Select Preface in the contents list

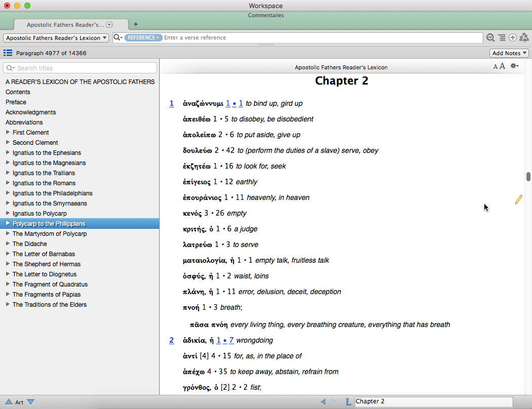coord(16,102)
